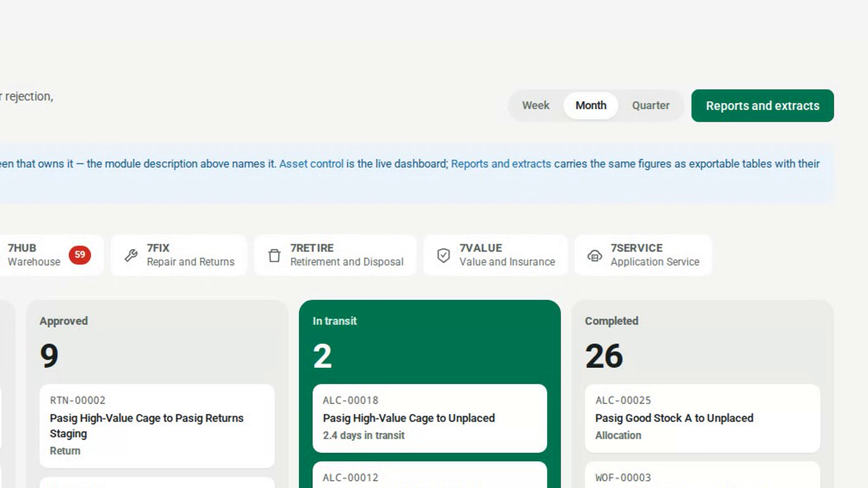This screenshot has width=868, height=488.
Task: Open the ALC-00012 card
Action: pos(429,474)
